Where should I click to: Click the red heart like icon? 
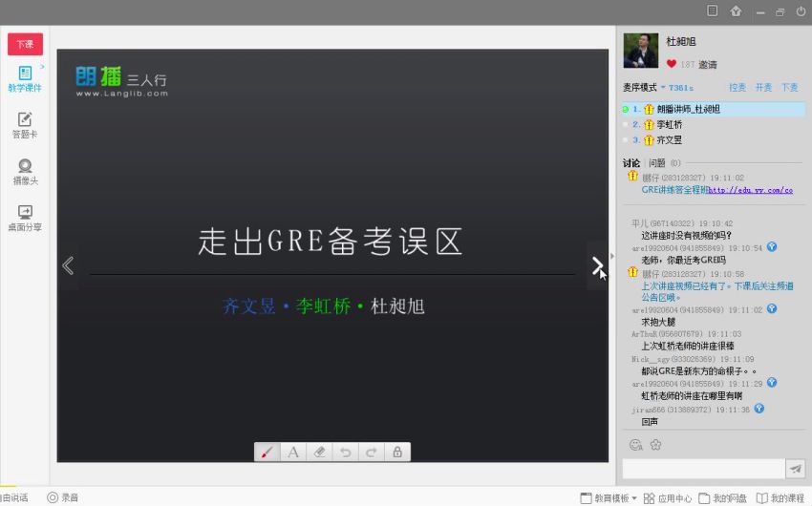672,64
